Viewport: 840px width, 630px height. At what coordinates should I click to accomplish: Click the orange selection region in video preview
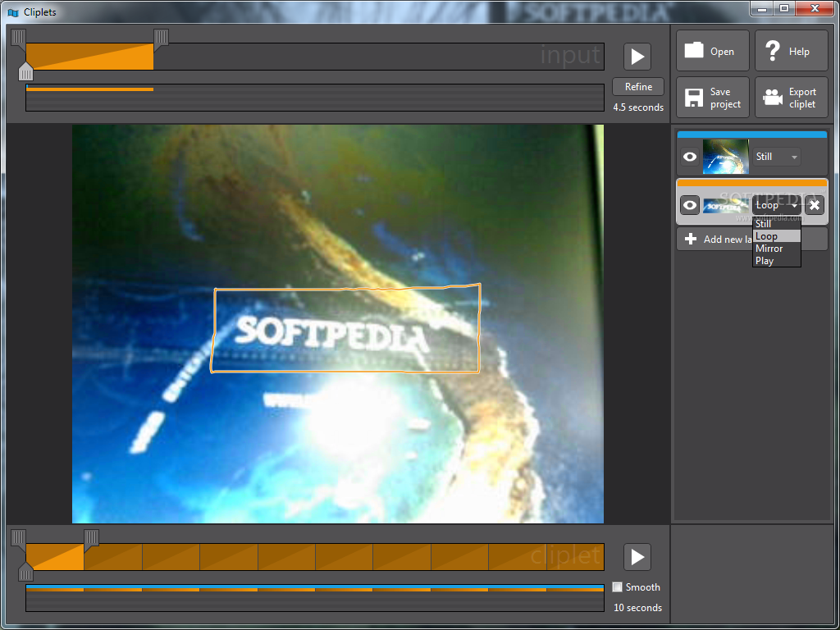click(346, 328)
